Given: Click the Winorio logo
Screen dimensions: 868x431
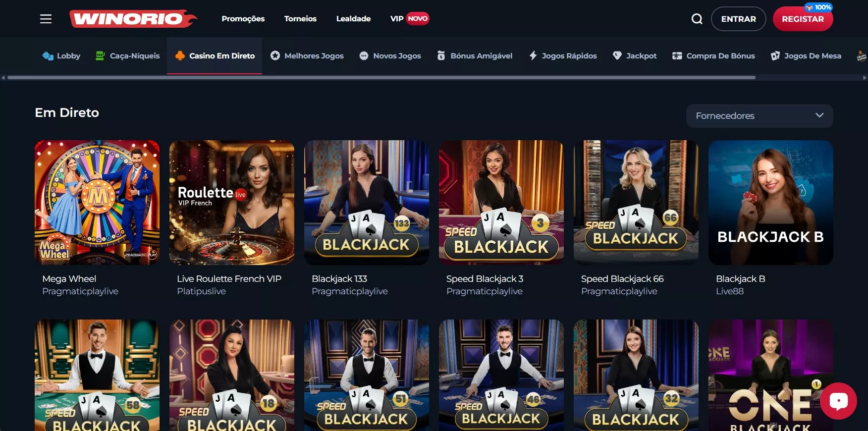Looking at the screenshot, I should pyautogui.click(x=133, y=19).
